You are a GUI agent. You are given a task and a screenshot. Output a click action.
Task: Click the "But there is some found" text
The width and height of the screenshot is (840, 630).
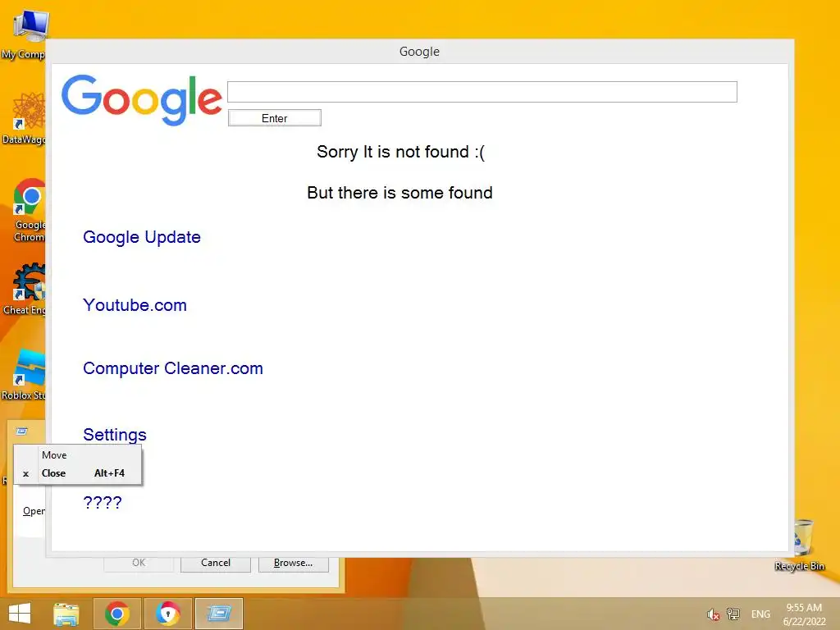coord(399,193)
